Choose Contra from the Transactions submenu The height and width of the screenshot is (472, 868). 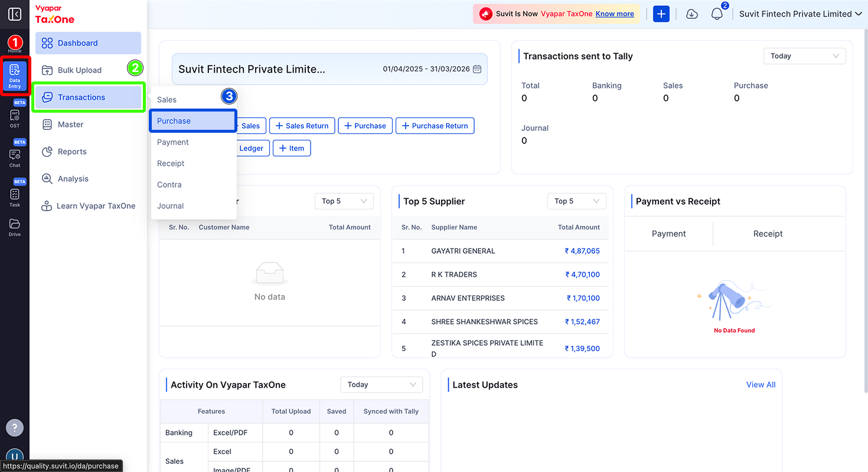coord(194,185)
